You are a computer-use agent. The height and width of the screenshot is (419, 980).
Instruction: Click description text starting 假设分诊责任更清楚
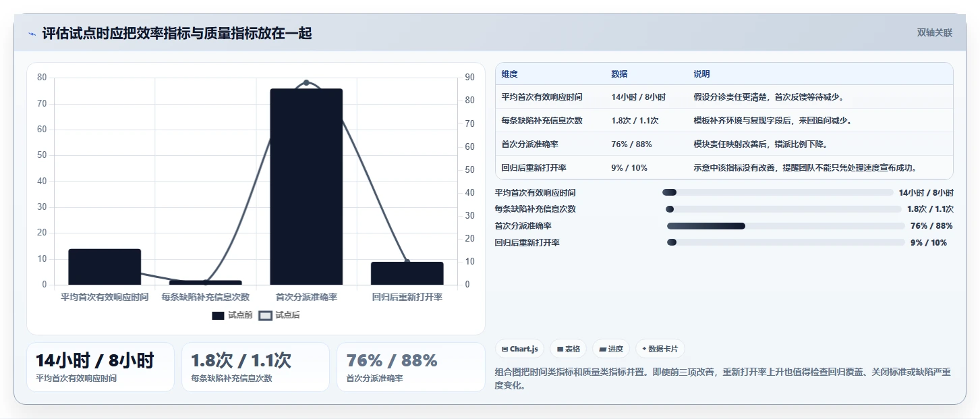coord(768,97)
